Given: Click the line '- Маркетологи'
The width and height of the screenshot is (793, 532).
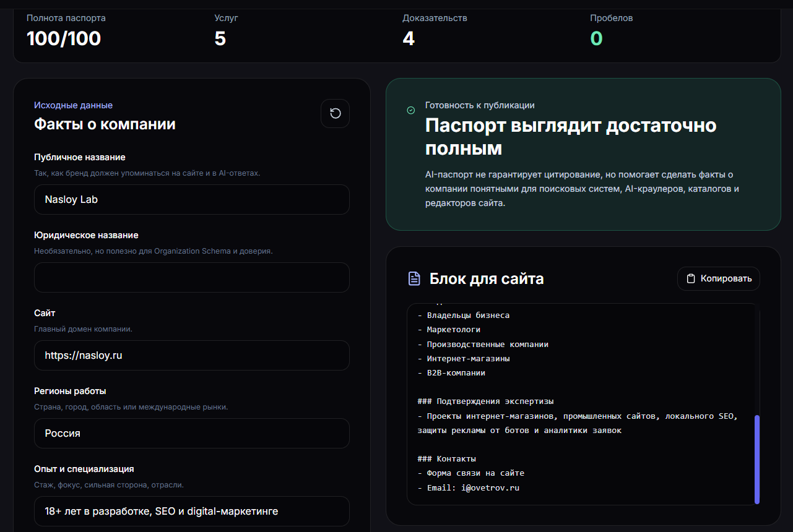Looking at the screenshot, I should [x=449, y=329].
